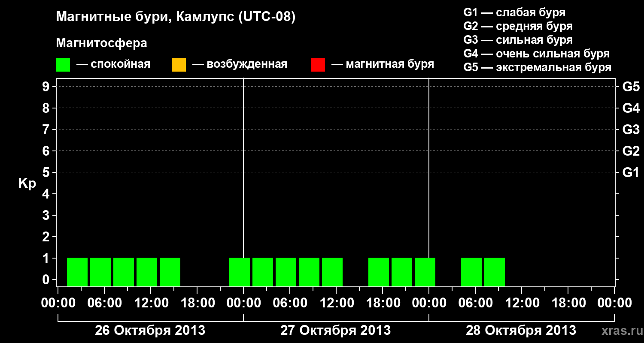Screen dimensions: 644x343
Task: Click legend line 'G2 — средняя буря'
Action: [x=518, y=26]
